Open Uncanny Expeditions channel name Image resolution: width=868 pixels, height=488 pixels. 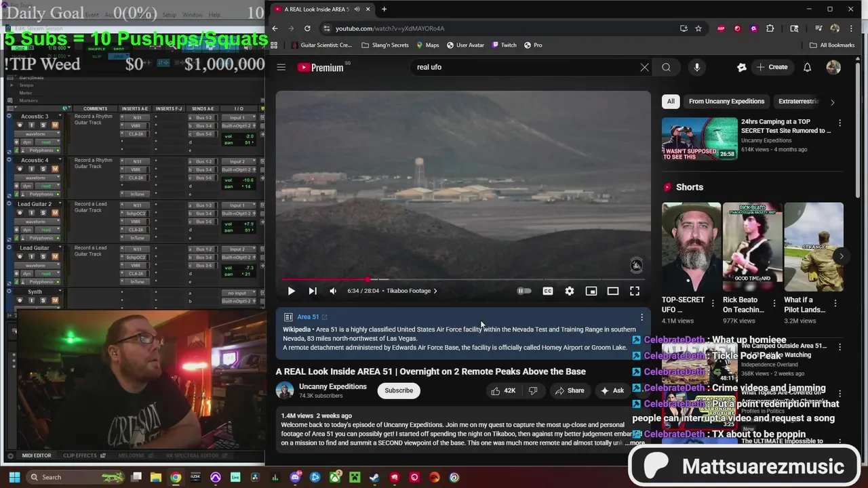[x=332, y=386]
